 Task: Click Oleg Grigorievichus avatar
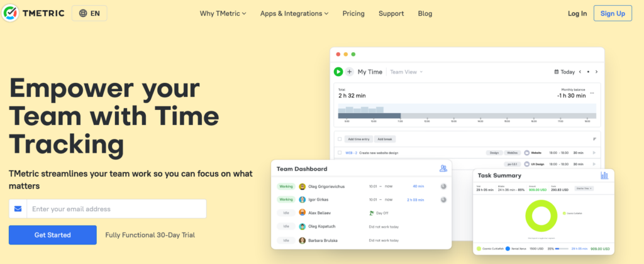303,187
